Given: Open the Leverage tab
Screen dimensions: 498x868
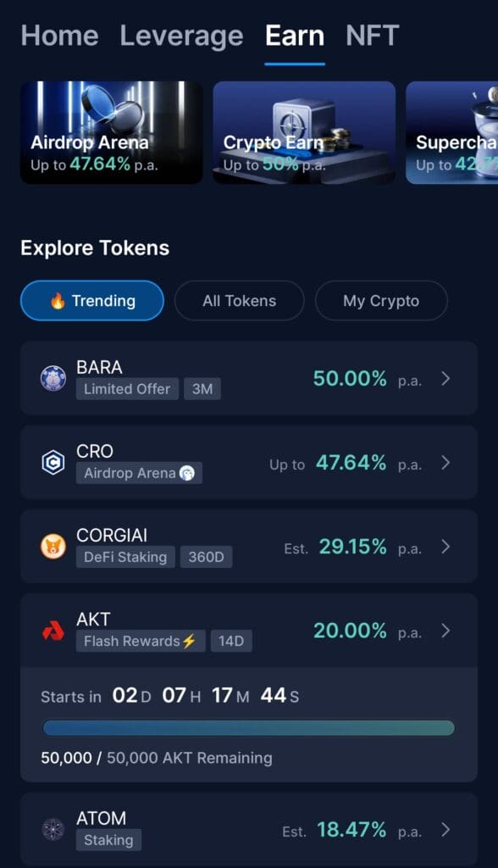Looking at the screenshot, I should point(180,36).
